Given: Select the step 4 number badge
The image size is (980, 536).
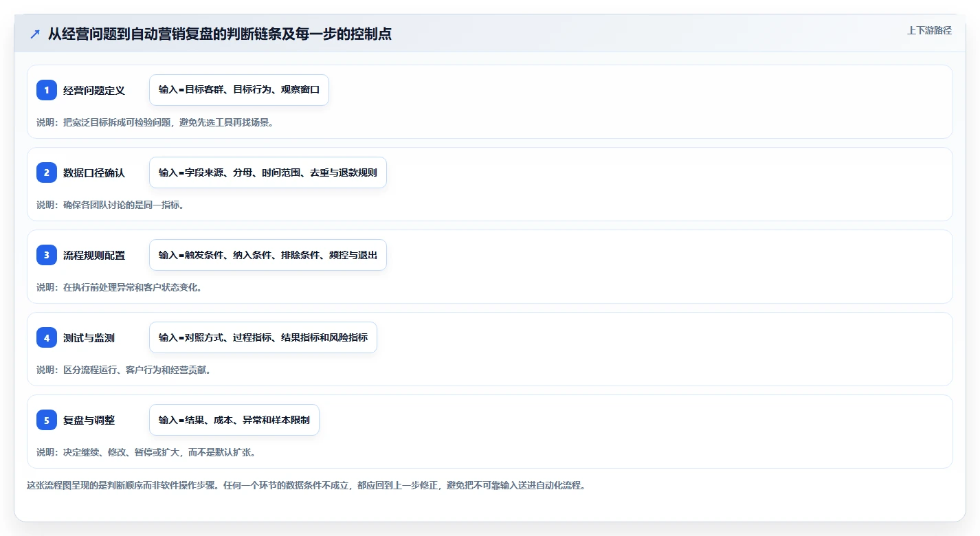Looking at the screenshot, I should [x=47, y=337].
